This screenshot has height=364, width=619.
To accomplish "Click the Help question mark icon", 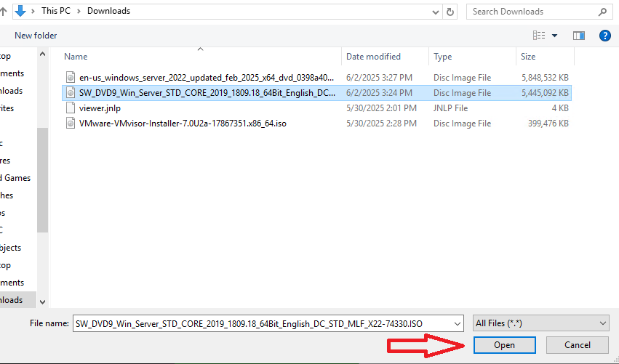I will click(604, 36).
